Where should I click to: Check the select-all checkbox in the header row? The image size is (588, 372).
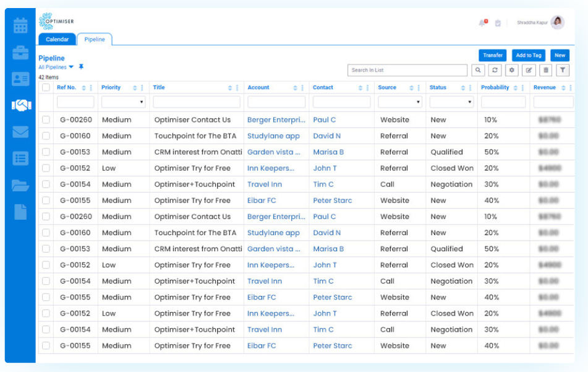46,87
